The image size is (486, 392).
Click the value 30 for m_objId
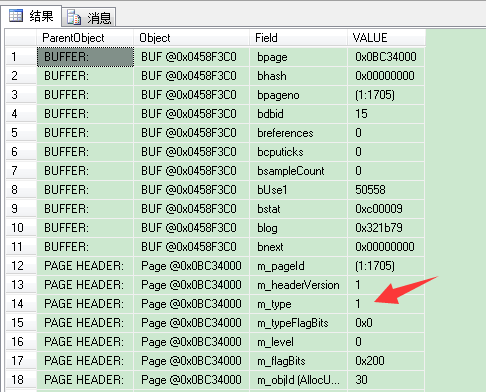386,380
